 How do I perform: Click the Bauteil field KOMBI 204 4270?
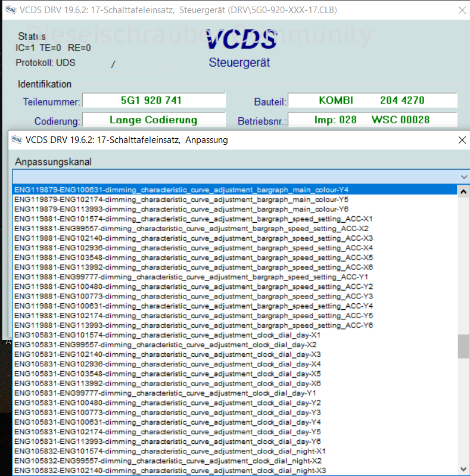point(372,101)
